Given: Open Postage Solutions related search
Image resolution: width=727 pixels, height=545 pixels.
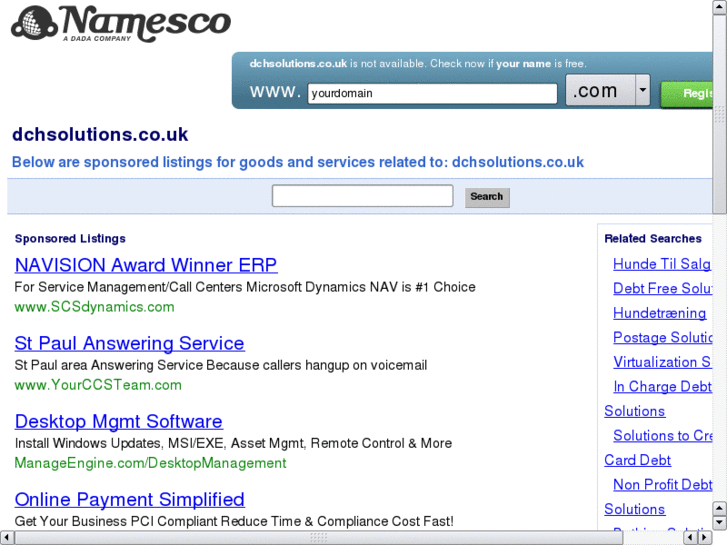Looking at the screenshot, I should point(663,338).
